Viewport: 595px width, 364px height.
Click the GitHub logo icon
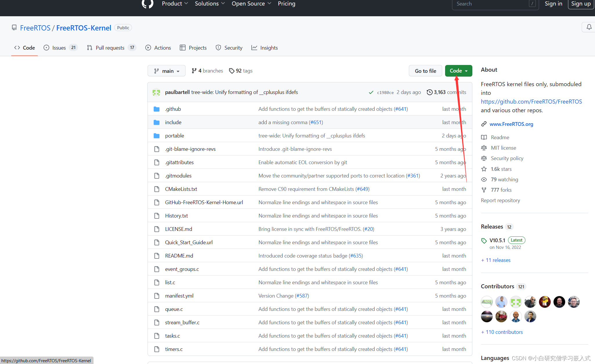147,4
